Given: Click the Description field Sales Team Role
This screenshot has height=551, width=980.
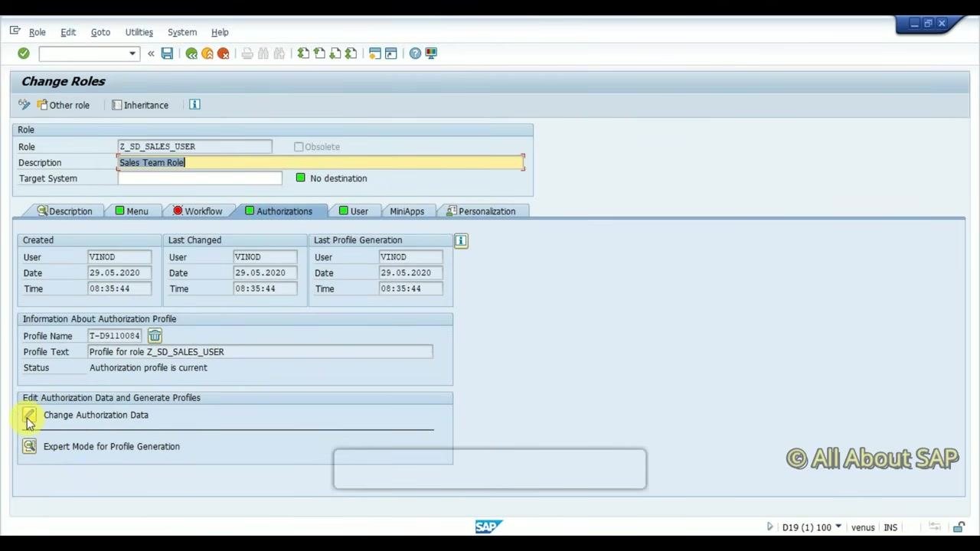Looking at the screenshot, I should [x=322, y=162].
